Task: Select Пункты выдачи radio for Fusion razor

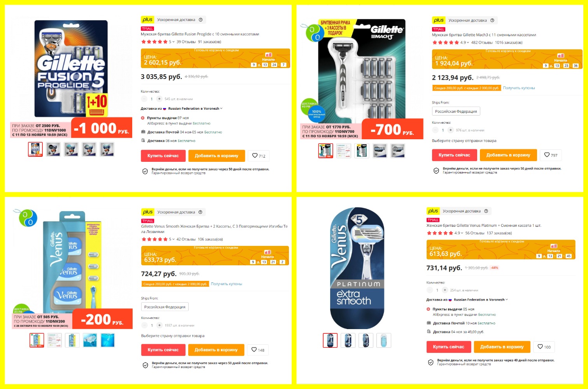Action: coord(143,118)
